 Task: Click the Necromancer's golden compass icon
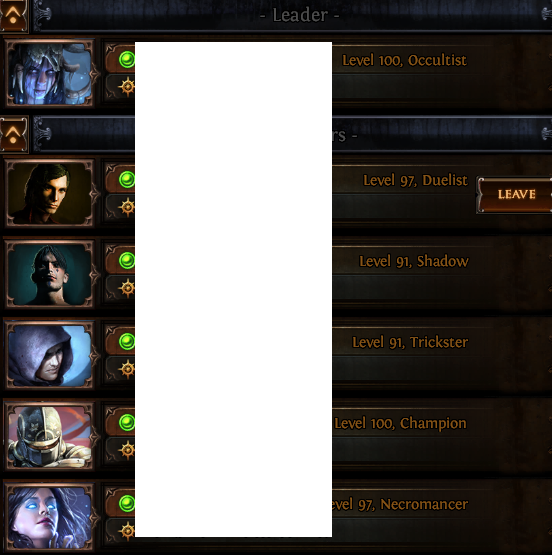127,531
